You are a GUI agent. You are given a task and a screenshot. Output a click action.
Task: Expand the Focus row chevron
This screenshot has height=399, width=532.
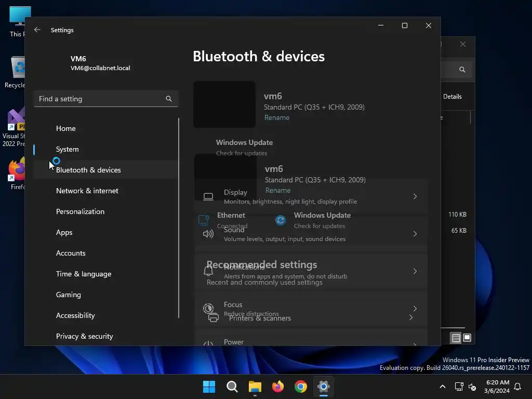(x=415, y=309)
